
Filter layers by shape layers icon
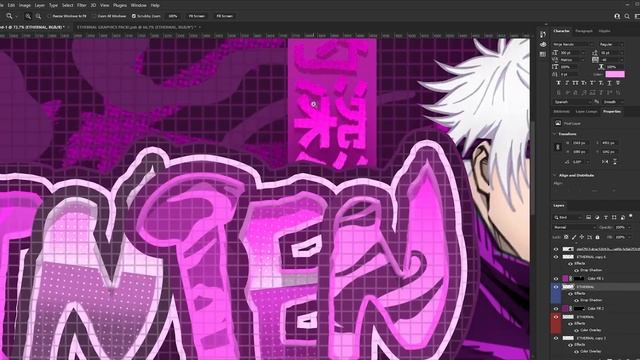pyautogui.click(x=614, y=218)
